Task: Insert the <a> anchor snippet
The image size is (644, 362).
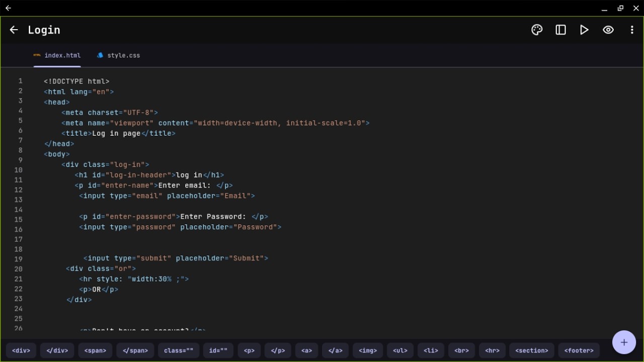Action: pos(306,350)
